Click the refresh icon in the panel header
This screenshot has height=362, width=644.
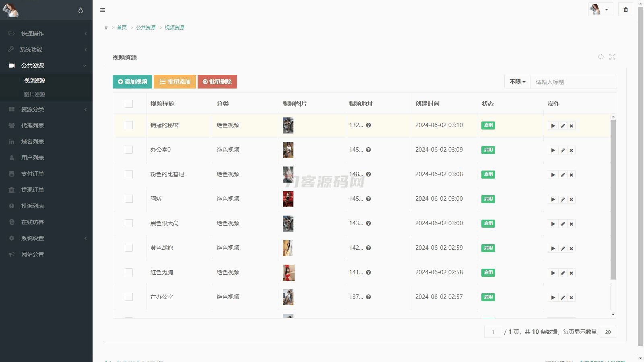(x=601, y=57)
